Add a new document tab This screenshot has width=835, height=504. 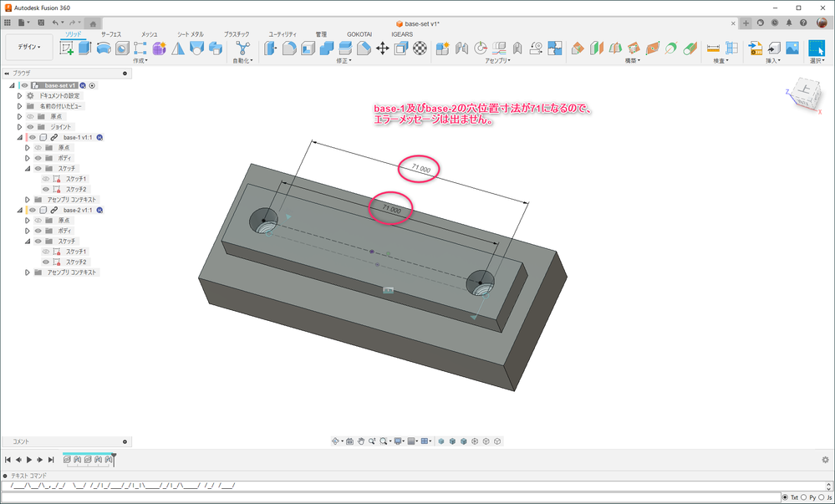tap(746, 23)
